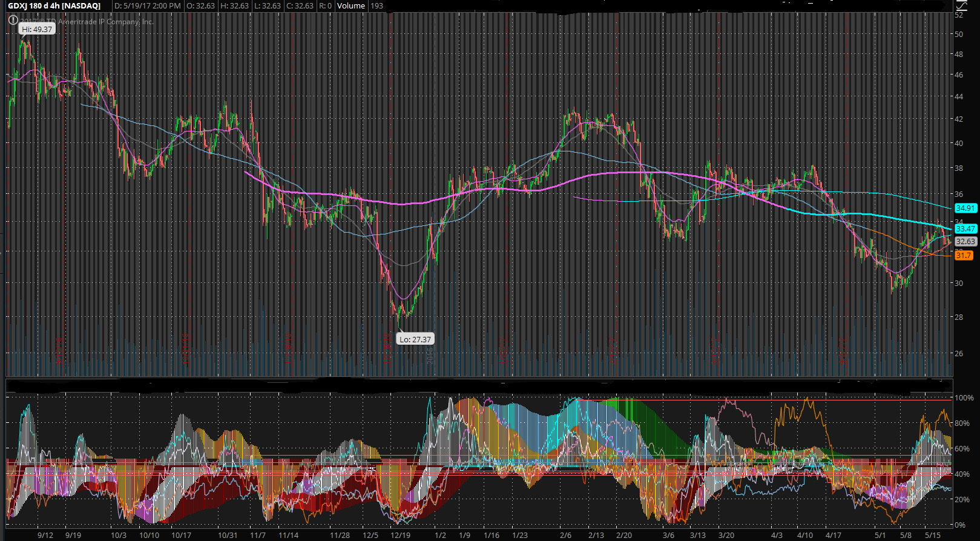Click the exclamation notice icon near the copyright
Image resolution: width=980 pixels, height=541 pixels.
[13, 21]
